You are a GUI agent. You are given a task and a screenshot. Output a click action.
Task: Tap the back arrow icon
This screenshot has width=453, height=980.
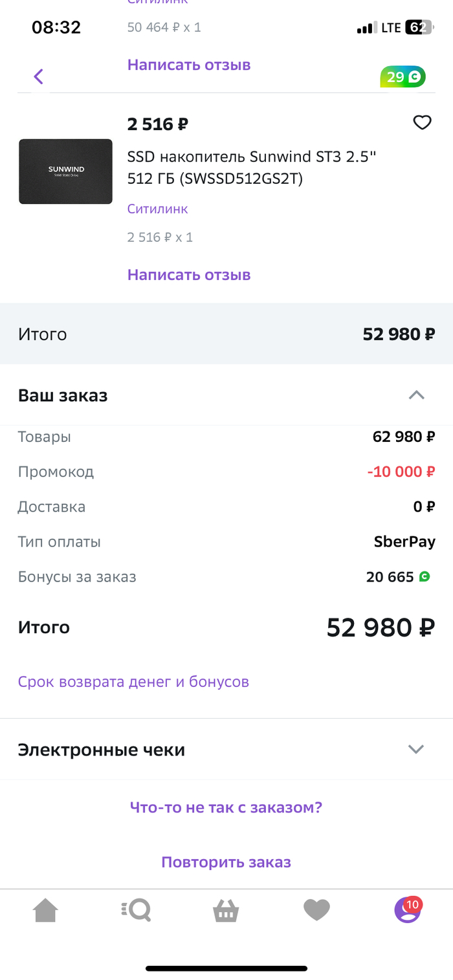(38, 77)
